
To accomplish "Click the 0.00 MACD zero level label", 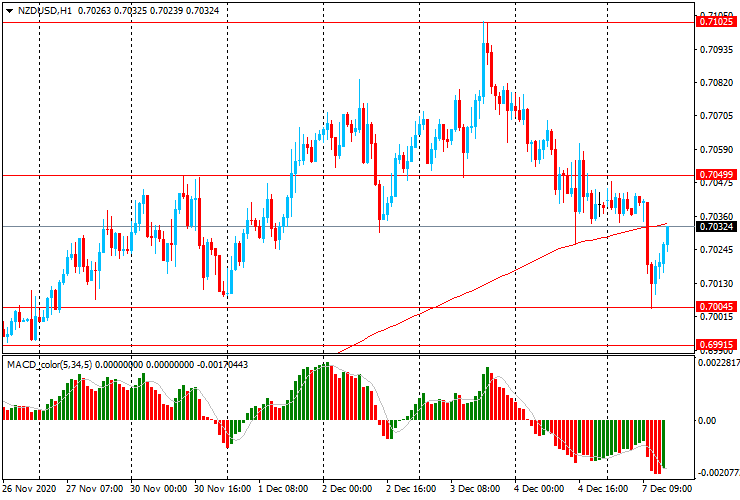I will tap(707, 421).
